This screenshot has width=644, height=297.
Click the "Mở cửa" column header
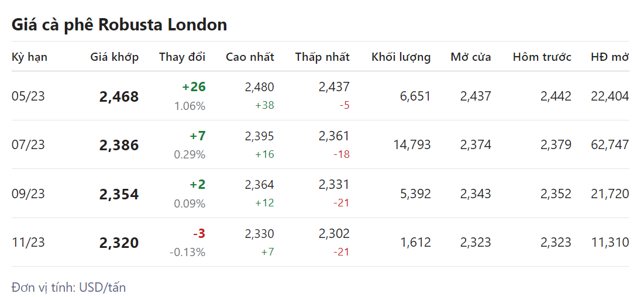470,57
